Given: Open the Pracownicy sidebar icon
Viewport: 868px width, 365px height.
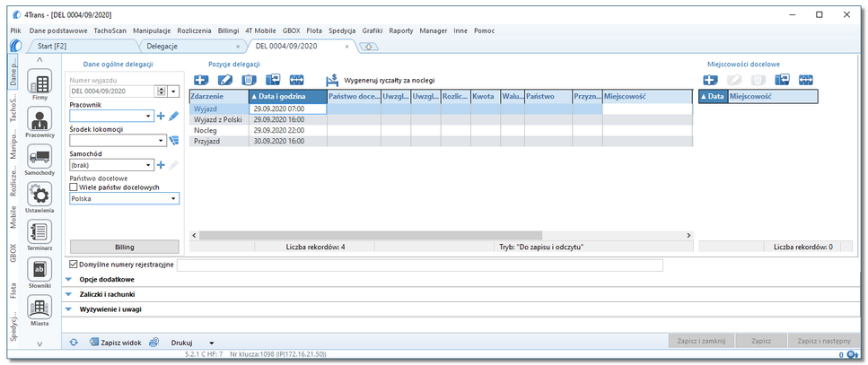Looking at the screenshot, I should pos(39,119).
